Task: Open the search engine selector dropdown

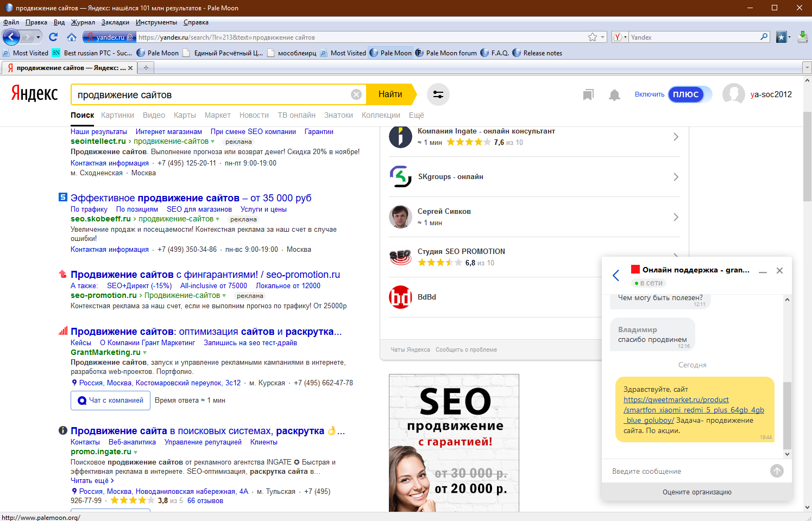Action: pos(620,37)
